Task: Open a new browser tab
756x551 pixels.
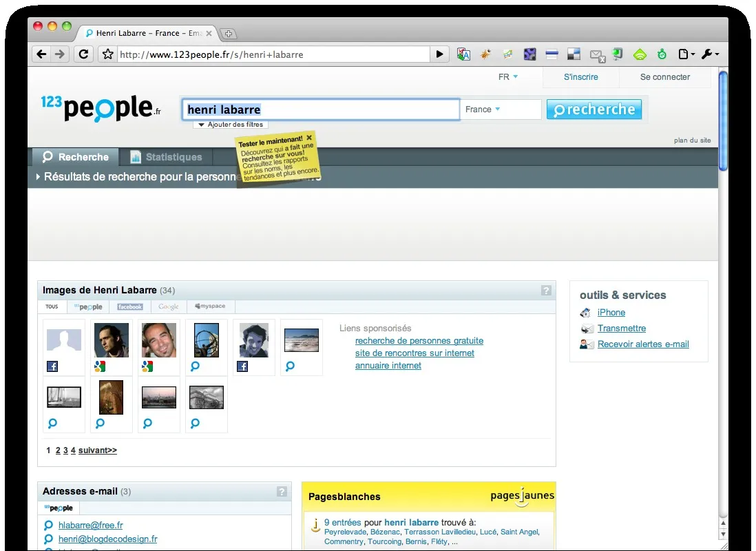Action: [x=229, y=34]
